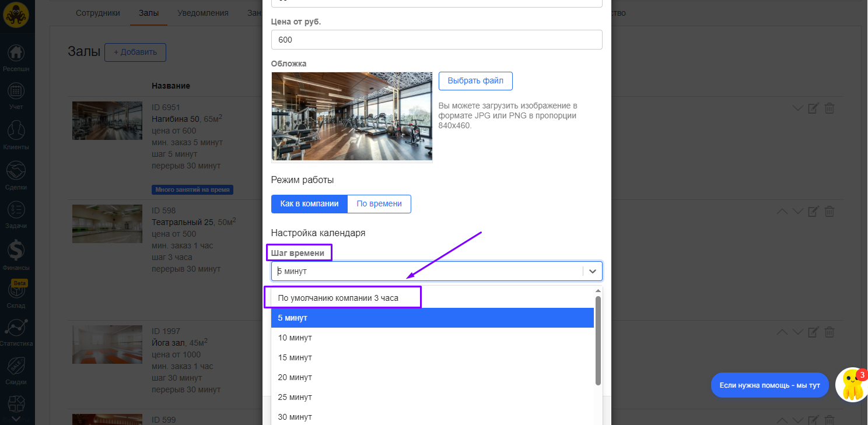Open the Сделки handshake icon
The height and width of the screenshot is (425, 868).
point(16,175)
